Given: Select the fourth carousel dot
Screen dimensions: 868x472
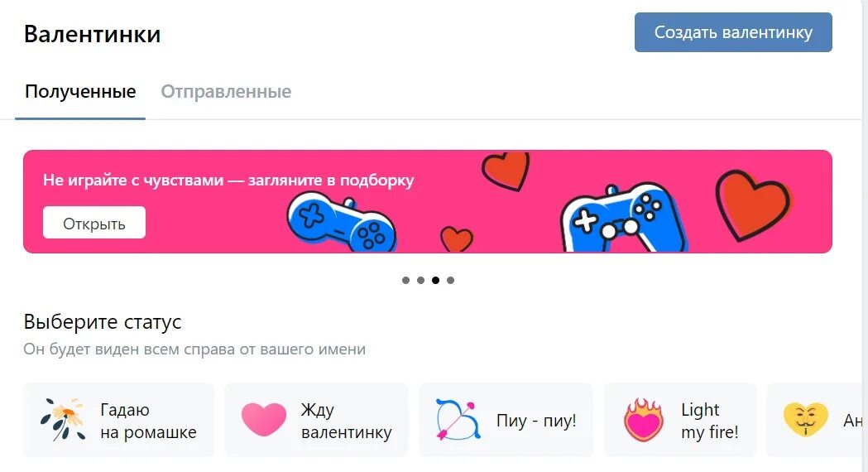Looking at the screenshot, I should (x=451, y=281).
